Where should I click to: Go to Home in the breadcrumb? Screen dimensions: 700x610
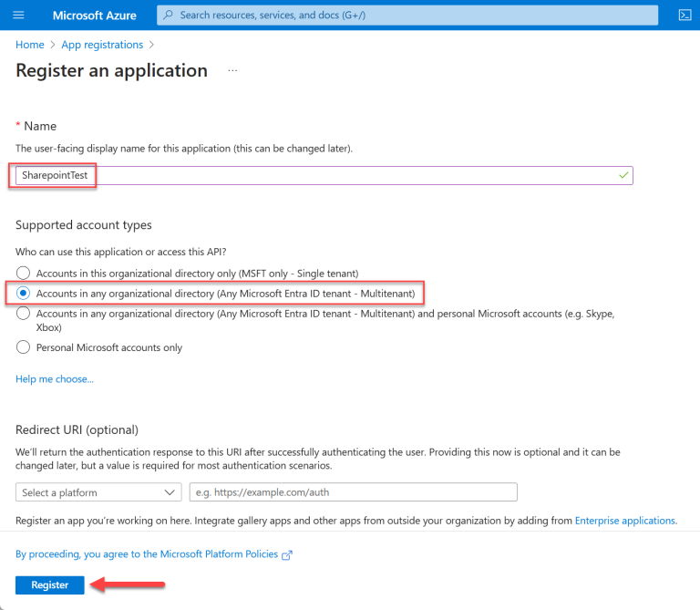(30, 45)
